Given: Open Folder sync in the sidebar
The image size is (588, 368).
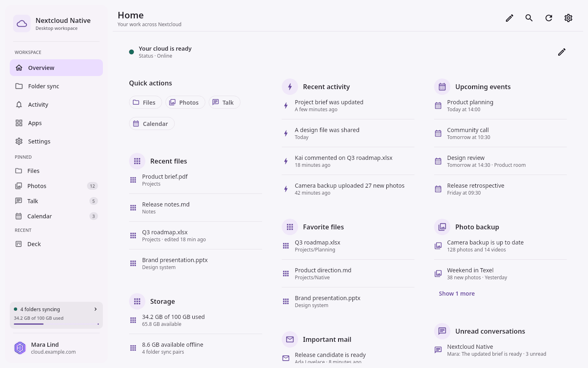Looking at the screenshot, I should tap(56, 86).
